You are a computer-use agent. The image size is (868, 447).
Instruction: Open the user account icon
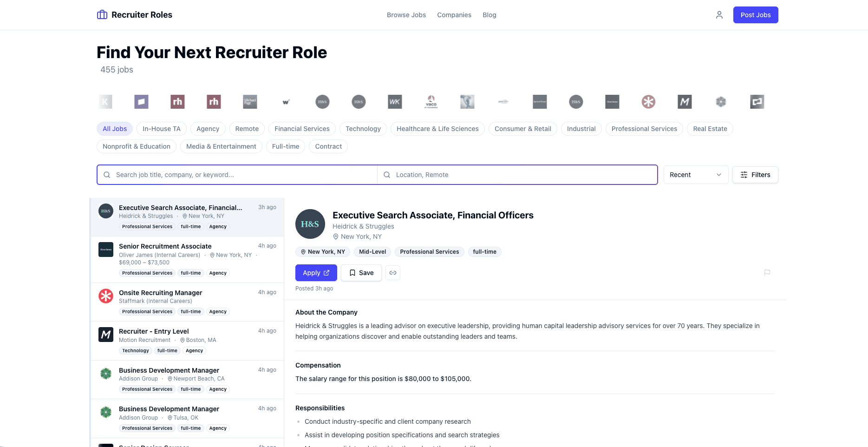[x=719, y=14]
